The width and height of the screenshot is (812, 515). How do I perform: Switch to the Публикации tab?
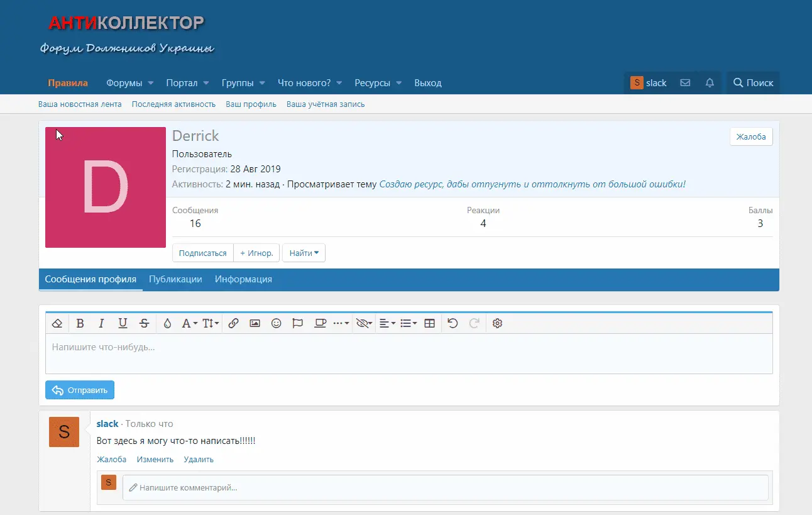pyautogui.click(x=175, y=279)
